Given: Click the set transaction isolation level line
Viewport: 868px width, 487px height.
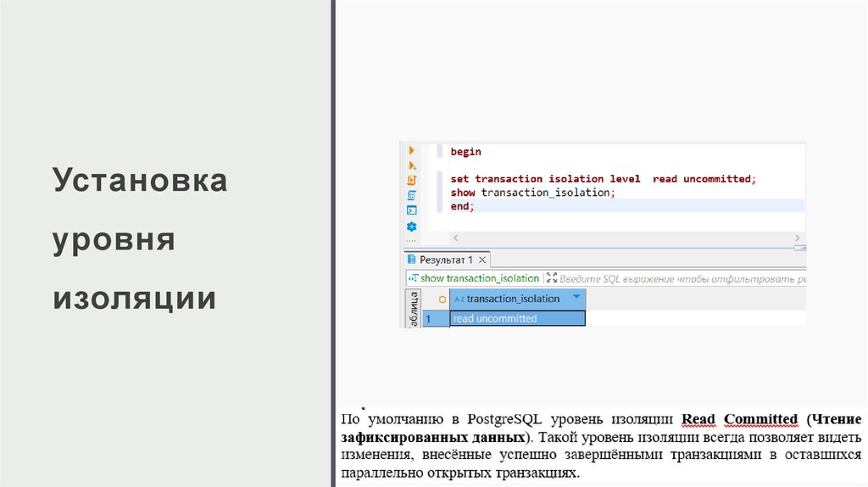Looking at the screenshot, I should tap(603, 179).
